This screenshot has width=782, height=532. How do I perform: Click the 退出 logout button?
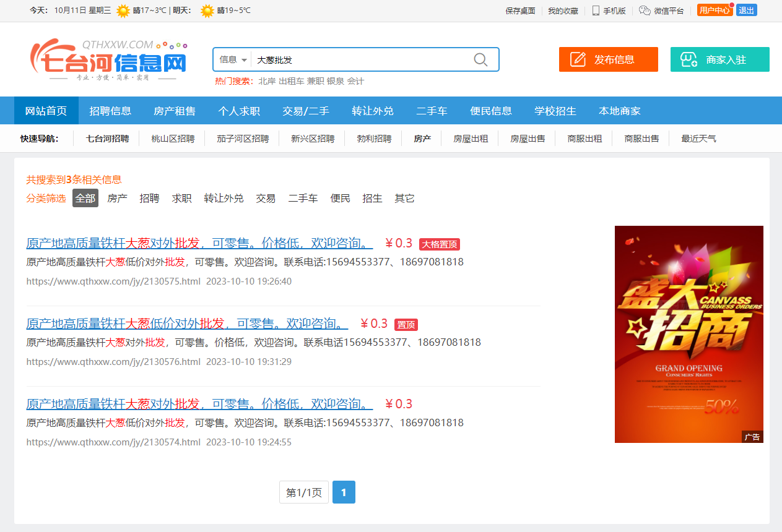(x=746, y=11)
